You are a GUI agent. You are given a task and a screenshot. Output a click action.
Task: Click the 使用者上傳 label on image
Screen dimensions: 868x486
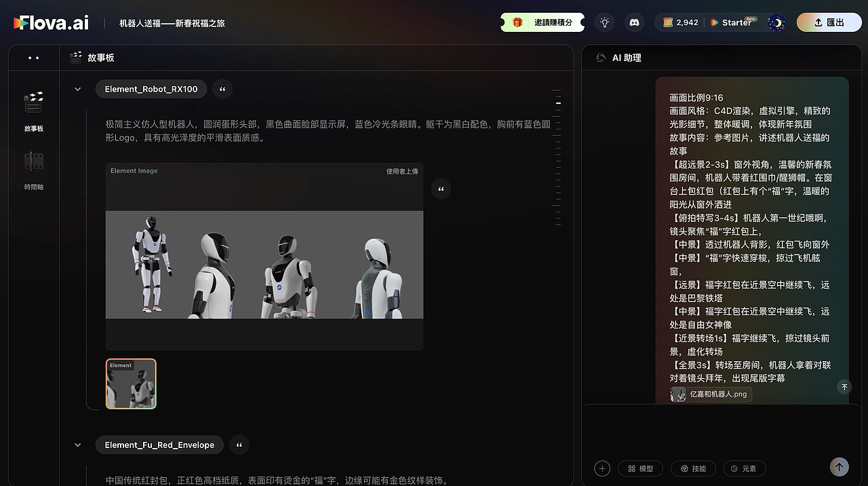(x=402, y=171)
